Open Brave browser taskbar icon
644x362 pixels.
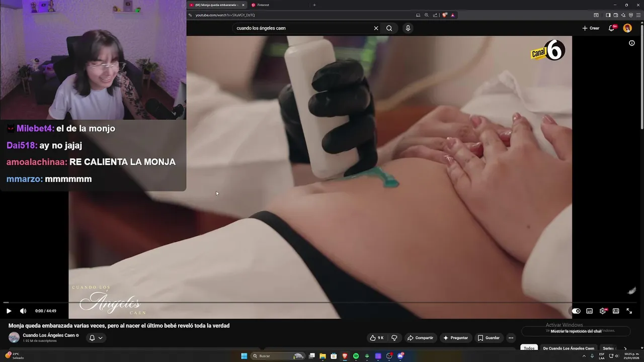coord(345,356)
